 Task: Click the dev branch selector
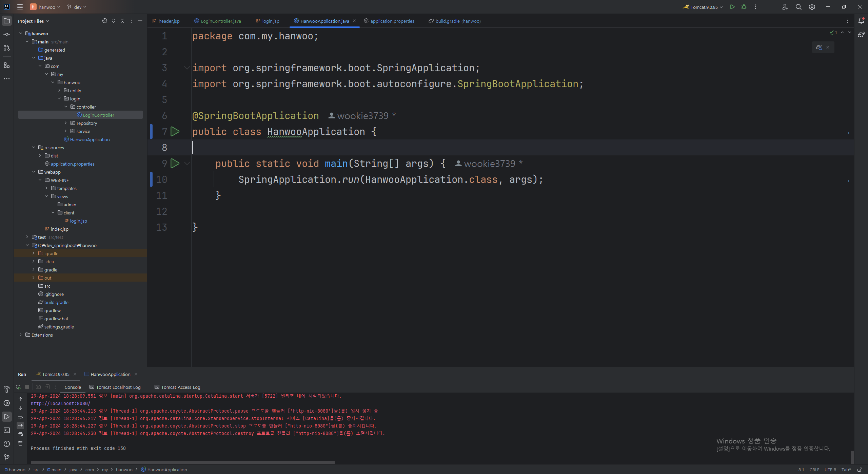tap(77, 7)
